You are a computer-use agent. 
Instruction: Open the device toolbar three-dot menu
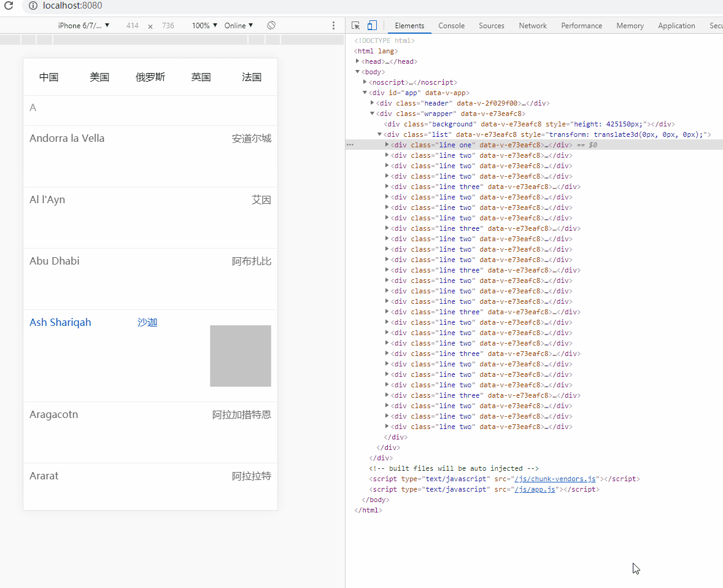pyautogui.click(x=333, y=25)
